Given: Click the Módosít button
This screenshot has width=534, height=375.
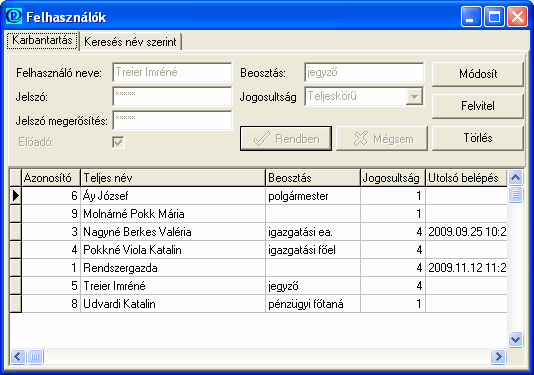Looking at the screenshot, I should pyautogui.click(x=478, y=74).
